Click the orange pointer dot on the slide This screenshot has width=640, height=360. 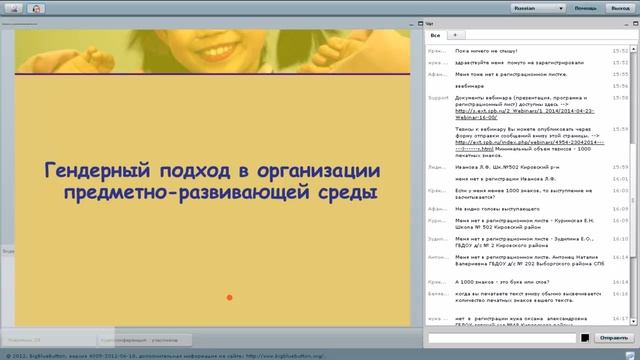coord(229,298)
